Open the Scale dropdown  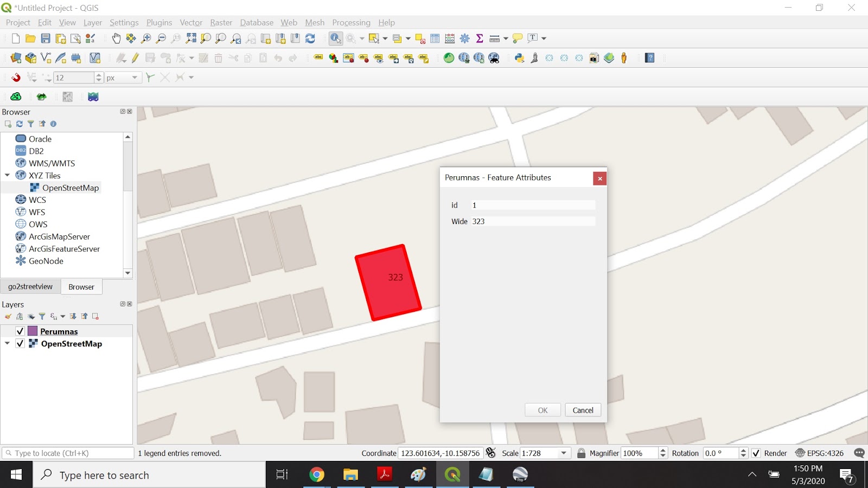564,453
